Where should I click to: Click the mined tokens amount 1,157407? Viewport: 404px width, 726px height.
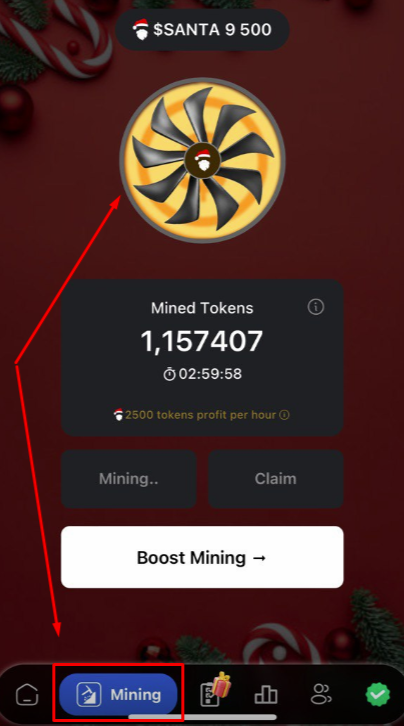click(x=202, y=341)
